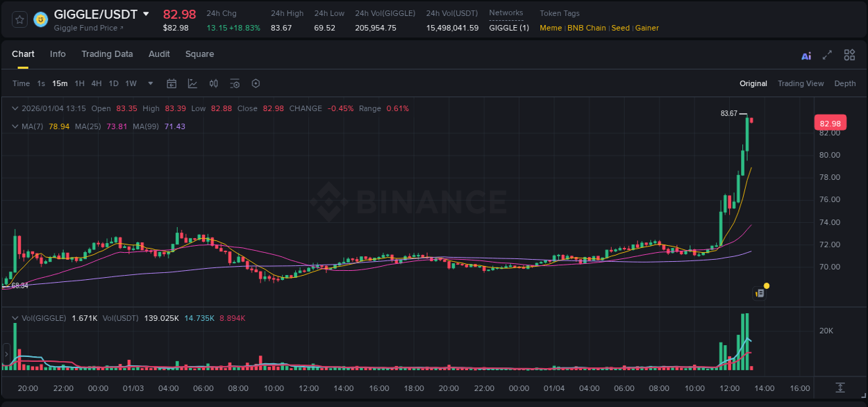Open the date range picker on the chart toolbar
This screenshot has height=407, width=868.
(x=172, y=83)
